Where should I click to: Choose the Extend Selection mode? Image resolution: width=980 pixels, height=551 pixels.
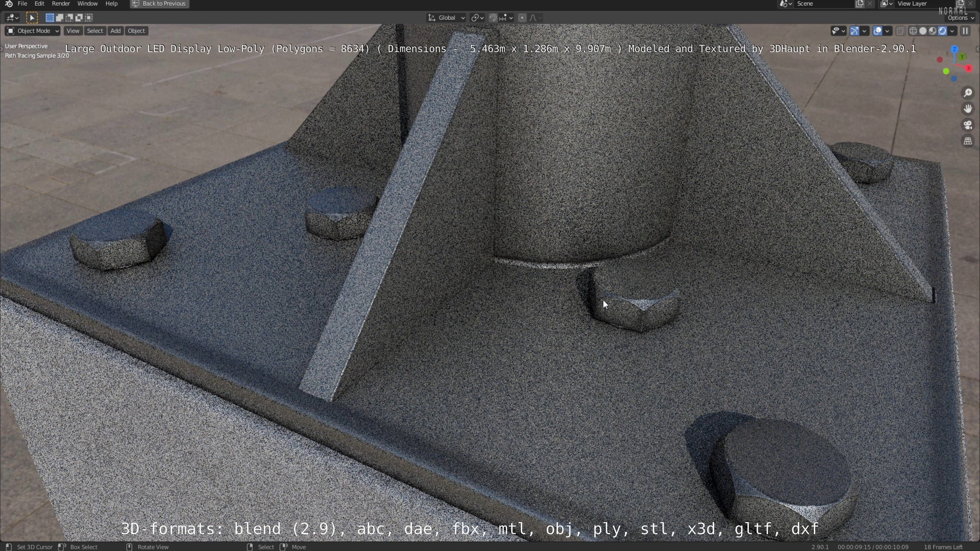tap(59, 18)
